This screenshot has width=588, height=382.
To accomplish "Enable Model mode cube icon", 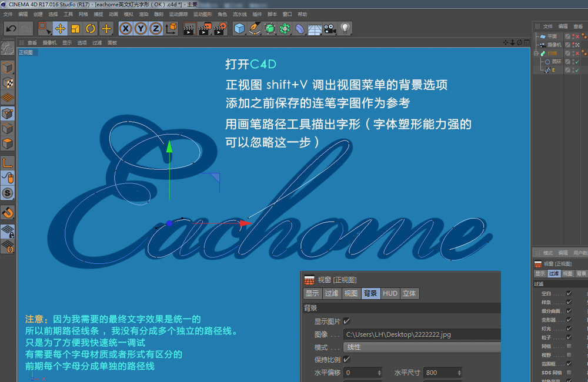I will click(x=8, y=68).
